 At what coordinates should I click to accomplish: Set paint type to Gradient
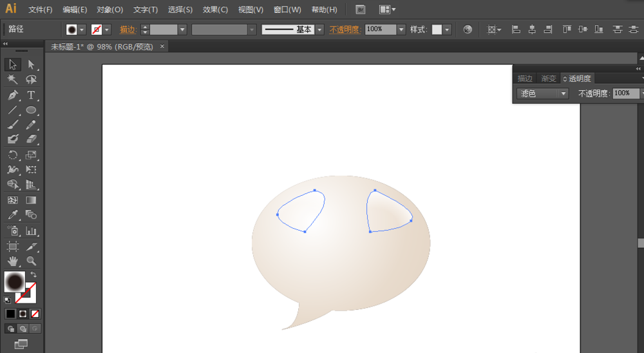tap(23, 314)
